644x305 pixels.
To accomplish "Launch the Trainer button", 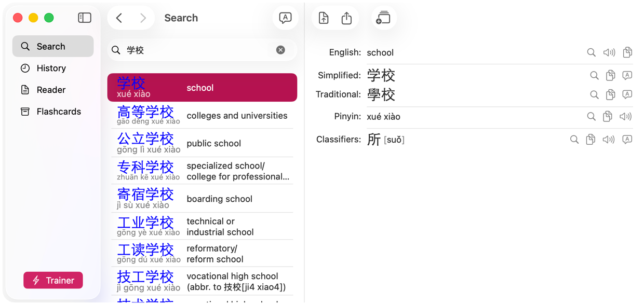I will (x=53, y=280).
